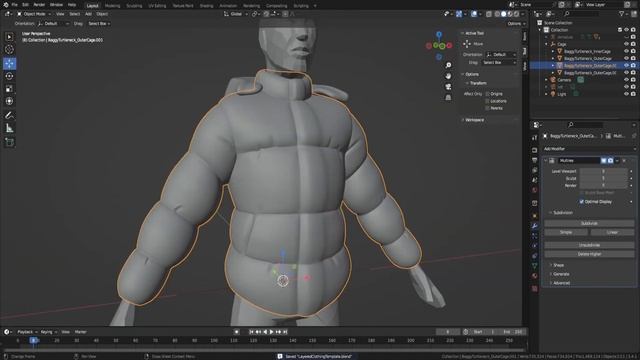Switch to Shading workspace tab
640x360 pixels.
click(x=207, y=6)
